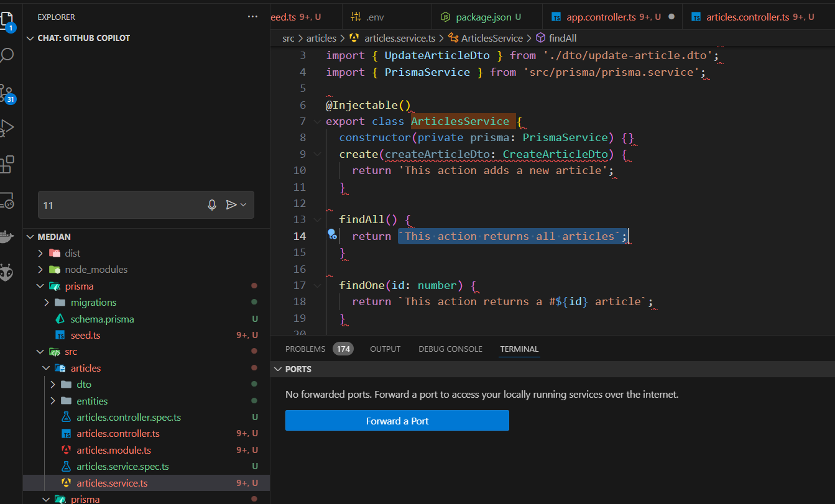
Task: Send the Copilot chat message
Action: click(x=231, y=204)
